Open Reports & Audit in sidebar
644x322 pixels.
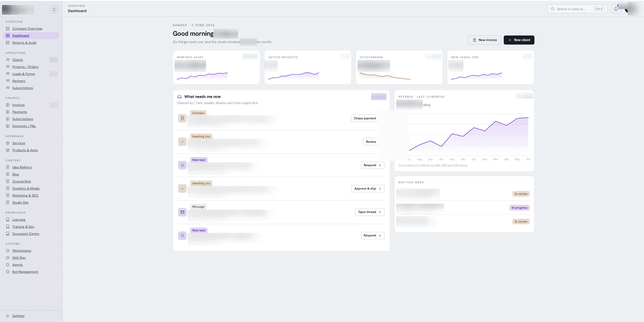point(24,43)
